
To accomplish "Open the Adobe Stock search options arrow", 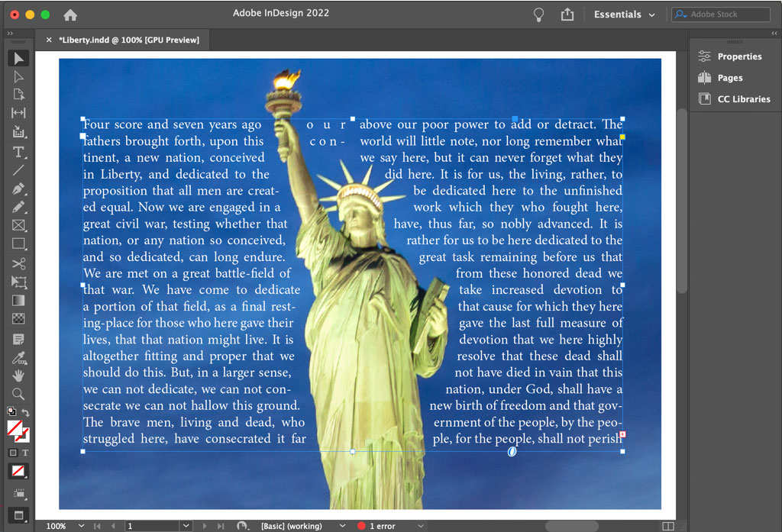I will pyautogui.click(x=680, y=15).
